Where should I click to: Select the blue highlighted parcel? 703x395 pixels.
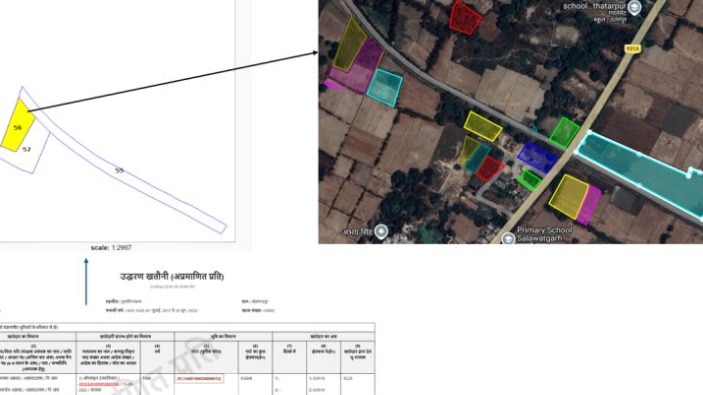pos(537,157)
